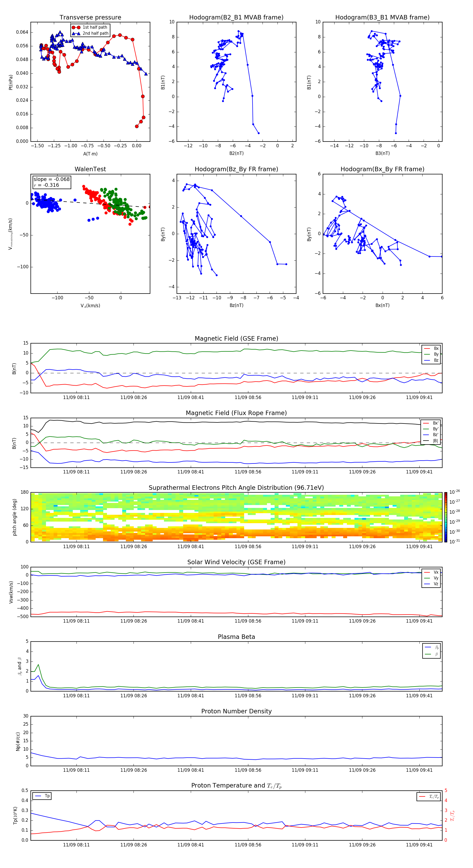
Task: Click the "Hodogram(B3_B1 MVAB frame)" title
Action: click(x=382, y=18)
